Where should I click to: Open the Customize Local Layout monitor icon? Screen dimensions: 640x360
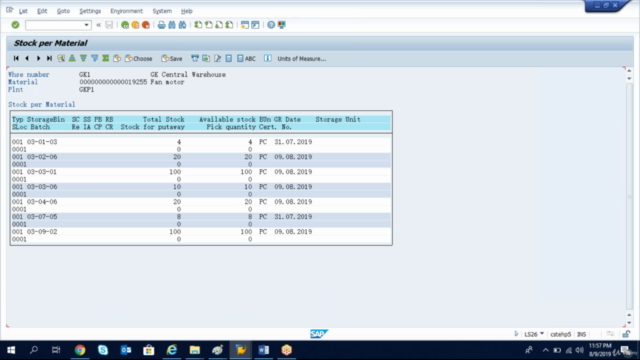pos(282,25)
